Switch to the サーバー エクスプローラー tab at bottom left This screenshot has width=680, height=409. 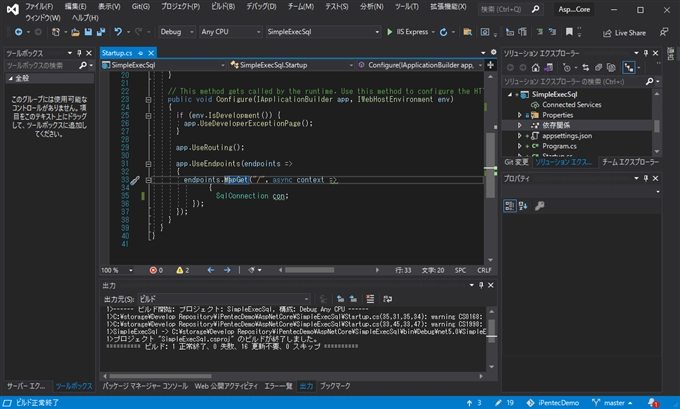26,386
